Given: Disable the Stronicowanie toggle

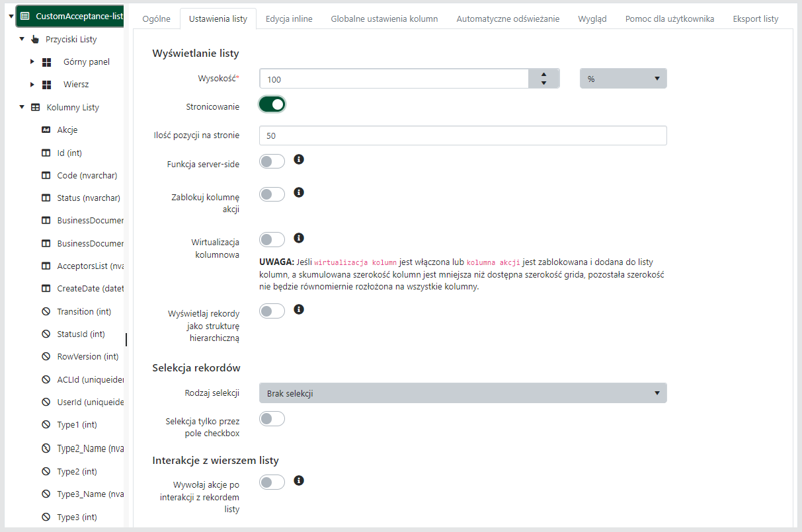Looking at the screenshot, I should point(272,104).
